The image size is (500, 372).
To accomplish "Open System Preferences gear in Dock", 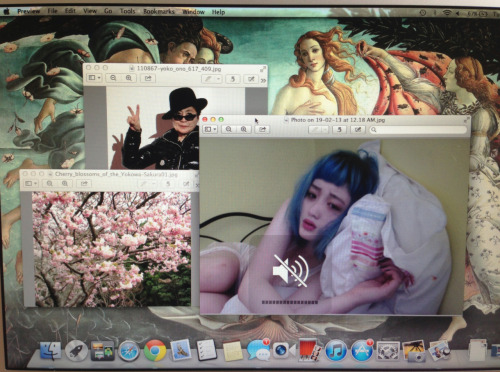I will coord(388,351).
